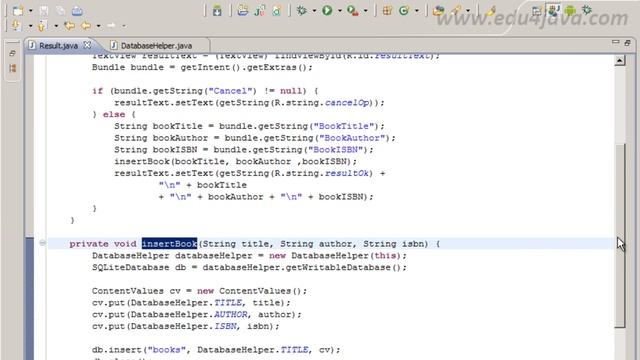The height and width of the screenshot is (360, 640).
Task: Click the Open Perspective icon
Action: tap(537, 11)
